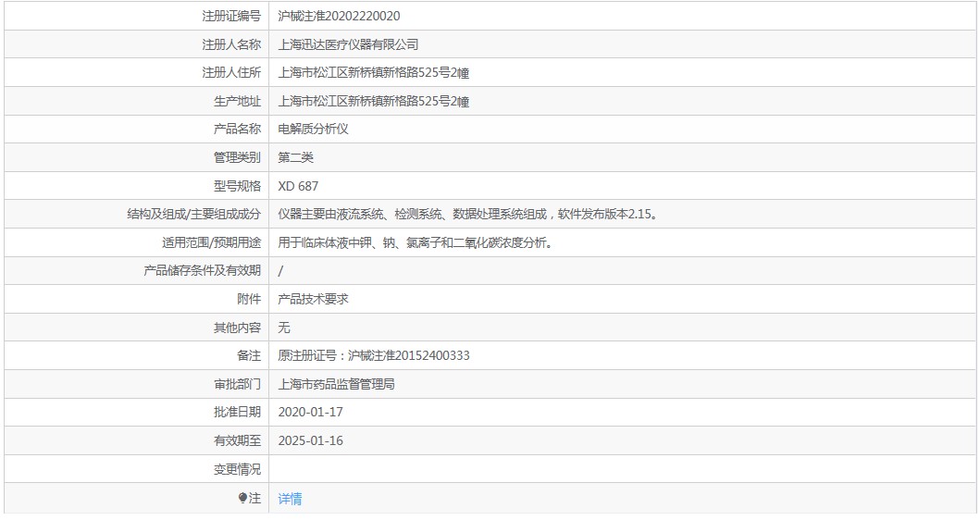The width and height of the screenshot is (980, 520).
Task: Click the 备注 label
Action: (x=249, y=355)
